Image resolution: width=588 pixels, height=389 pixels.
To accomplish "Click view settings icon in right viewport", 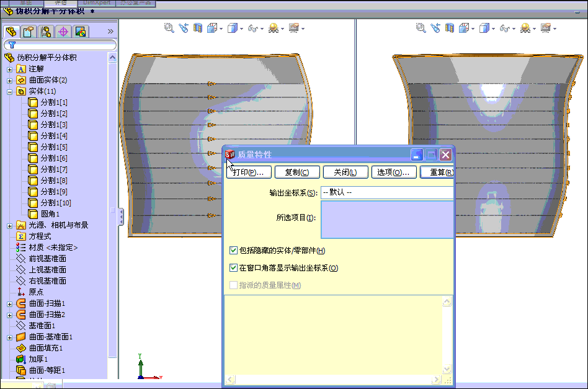I will [546, 28].
